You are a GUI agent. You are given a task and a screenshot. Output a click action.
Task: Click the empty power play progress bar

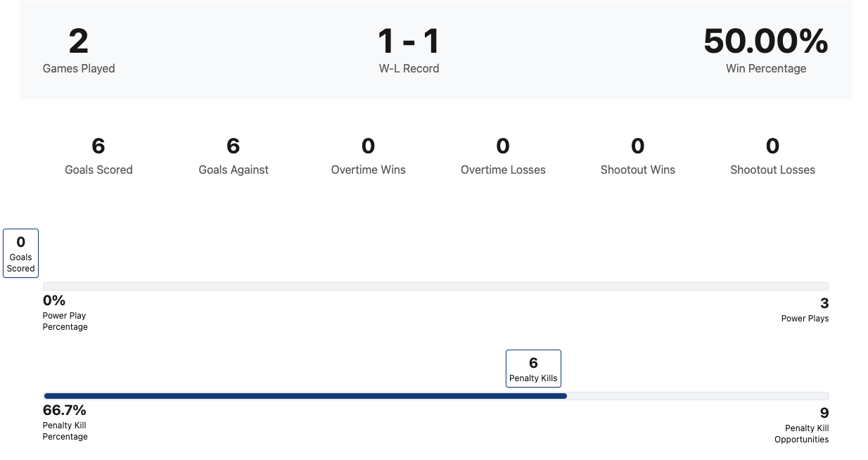coord(436,286)
